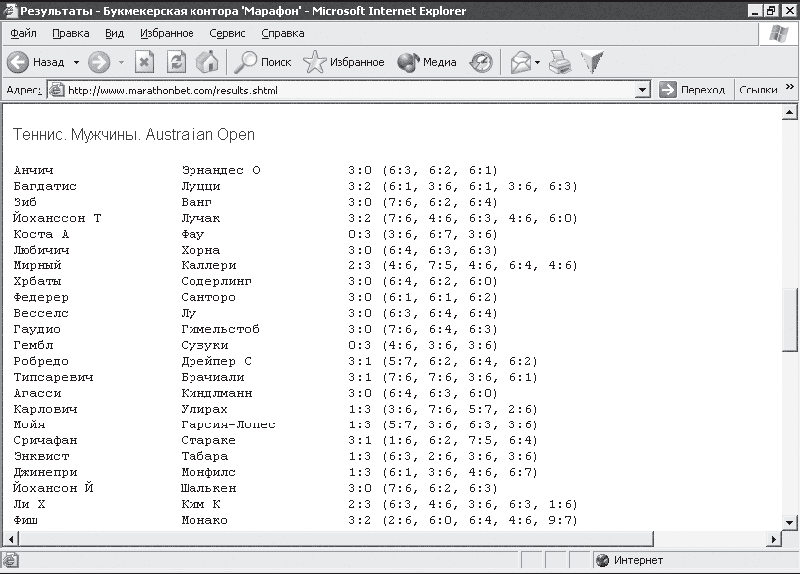This screenshot has height=574, width=800.
Task: Go to the home page icon
Action: coord(207,62)
